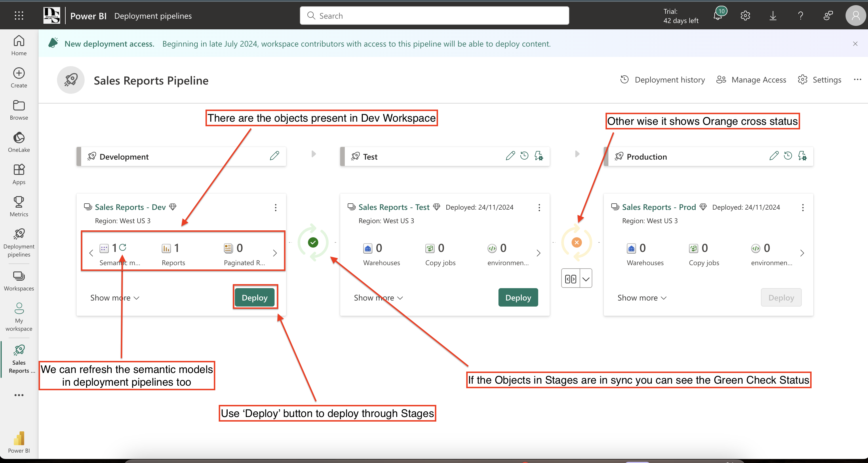Open dropdown arrow next to compare button
This screenshot has height=463, width=868.
click(586, 278)
